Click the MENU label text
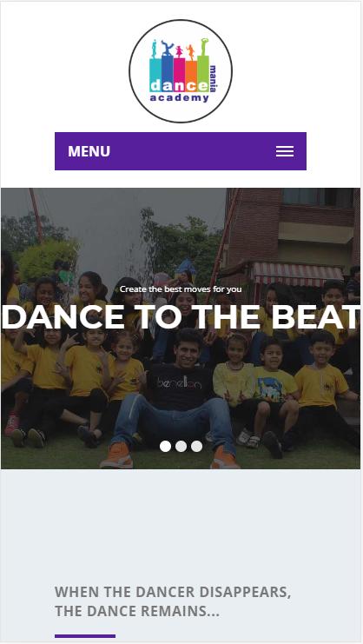 pos(89,151)
